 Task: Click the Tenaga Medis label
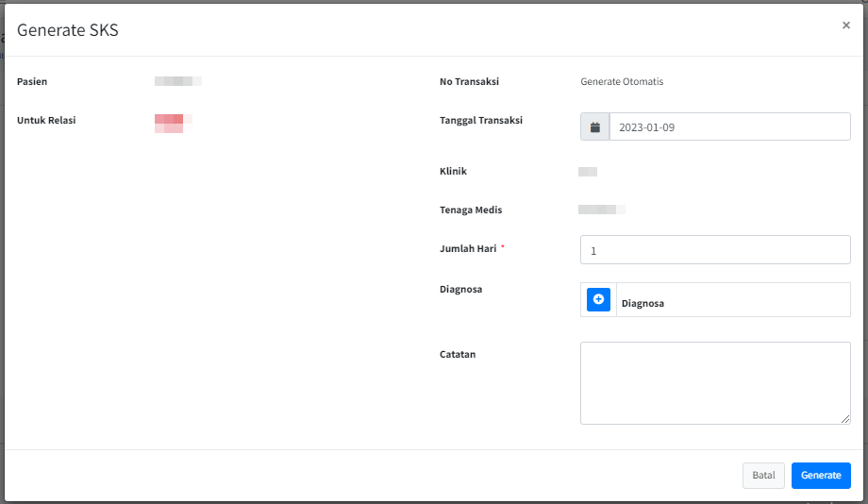[471, 210]
